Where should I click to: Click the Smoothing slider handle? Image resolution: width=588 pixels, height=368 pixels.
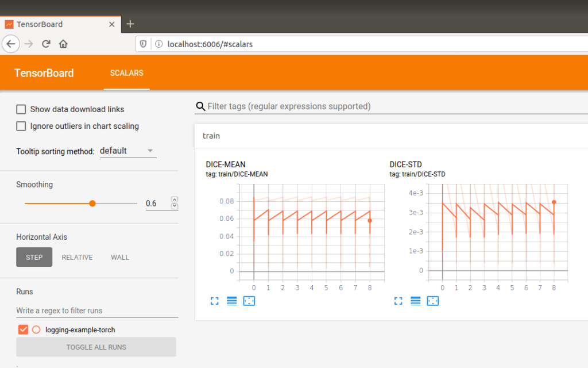[92, 204]
